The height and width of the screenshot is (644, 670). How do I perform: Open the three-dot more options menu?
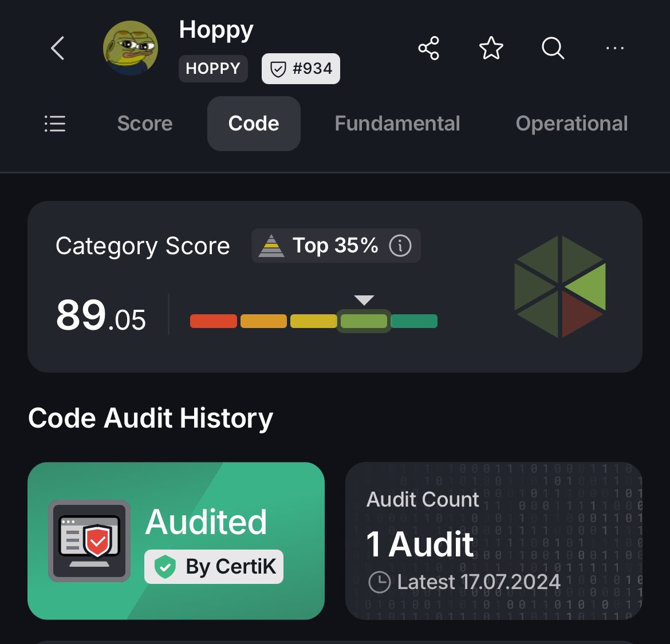point(615,48)
